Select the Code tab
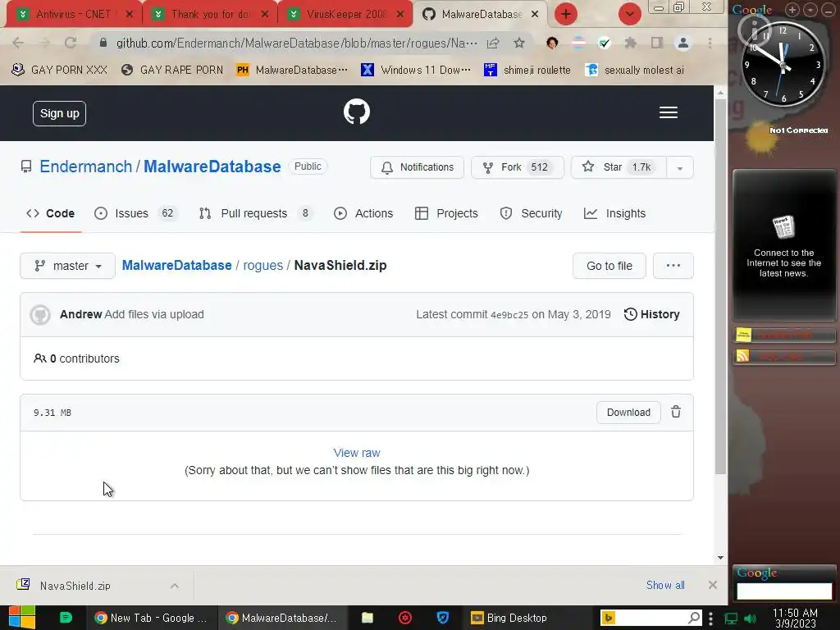The image size is (840, 630). pyautogui.click(x=50, y=213)
